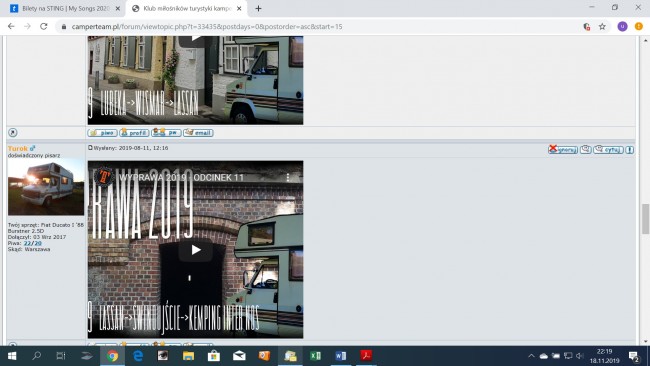Image resolution: width=650 pixels, height=366 pixels.
Task: Open a new browser tab
Action: click(x=258, y=8)
